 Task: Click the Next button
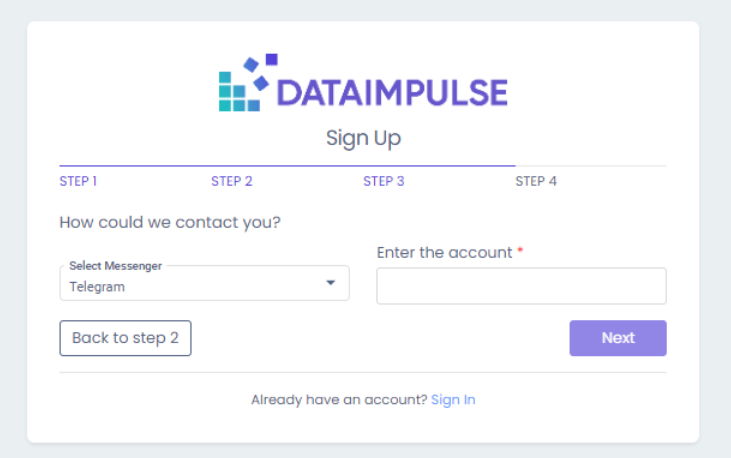618,338
